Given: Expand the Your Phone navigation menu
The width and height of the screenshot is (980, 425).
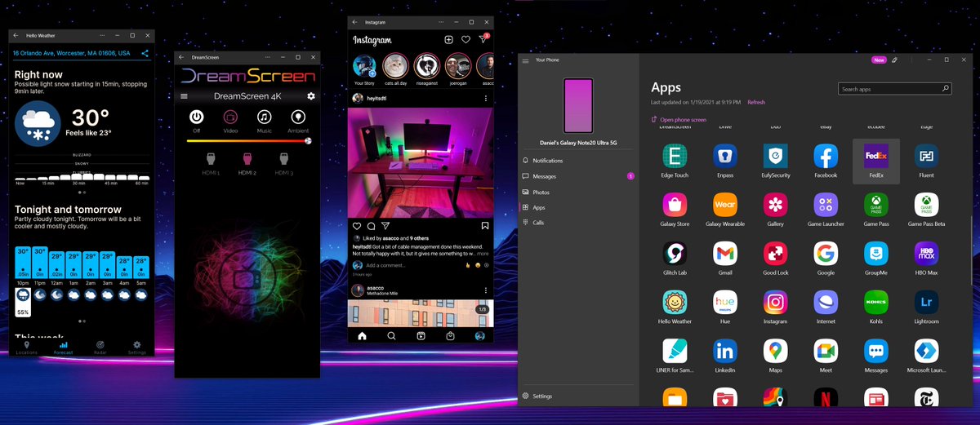Looking at the screenshot, I should (526, 60).
